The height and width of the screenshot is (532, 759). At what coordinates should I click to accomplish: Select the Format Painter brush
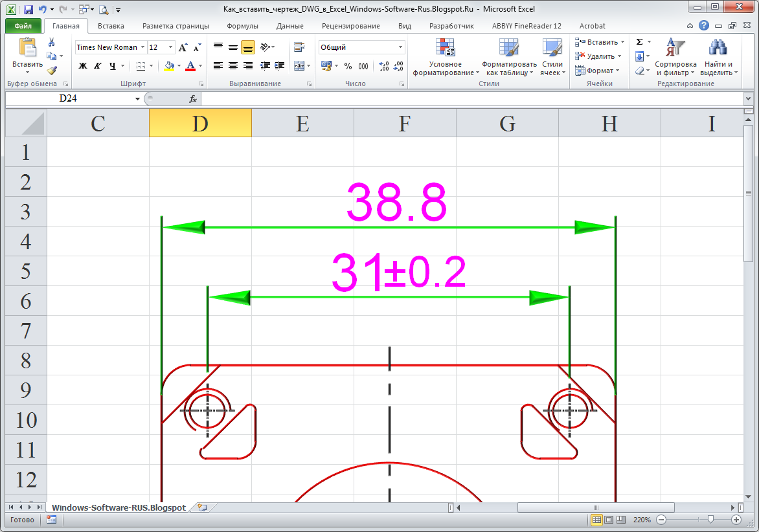click(52, 70)
